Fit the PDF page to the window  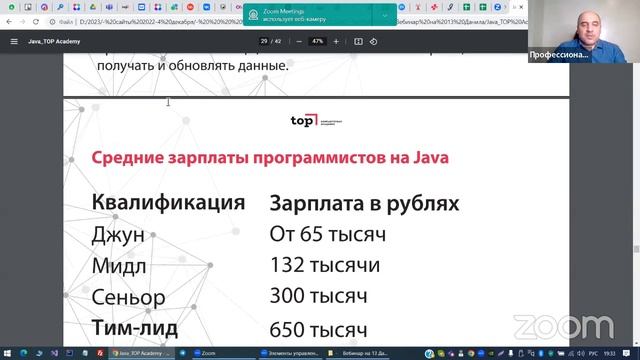pyautogui.click(x=358, y=42)
